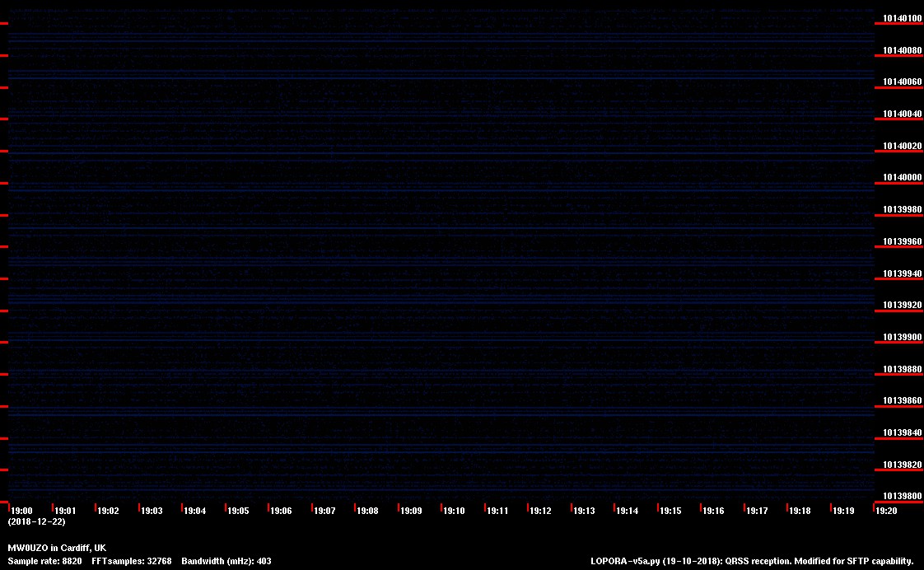This screenshot has width=924, height=570.
Task: Select the 10139800 frequency label
Action: click(x=903, y=496)
